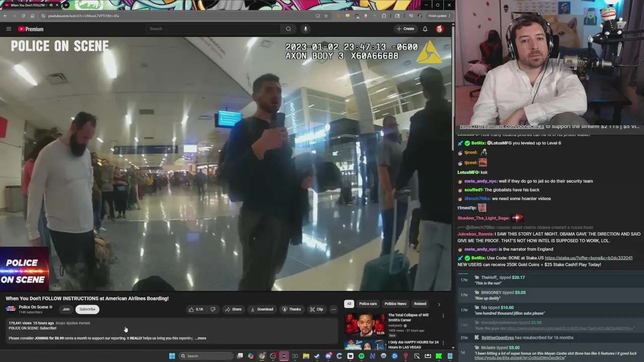Click Shadow_The_Light_Sage username in chat

[x=483, y=218]
